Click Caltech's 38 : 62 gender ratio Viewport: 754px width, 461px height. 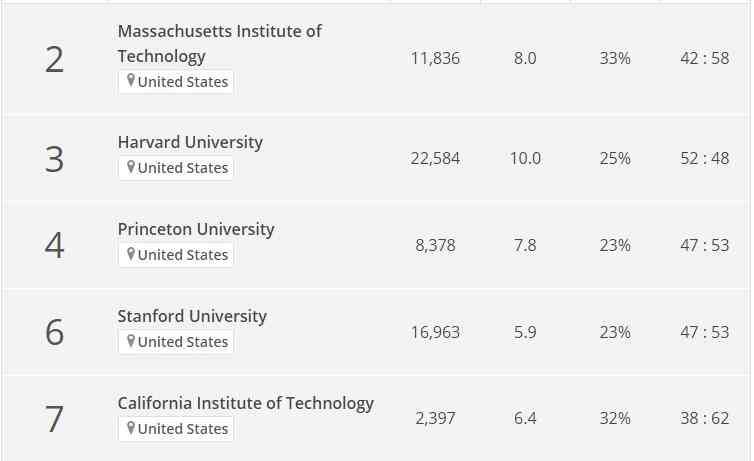tap(705, 419)
